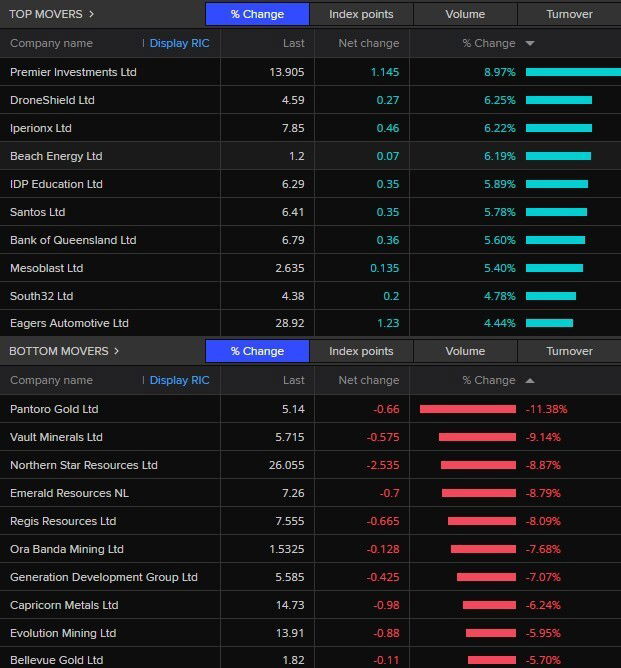Select Pantoro Gold Ltd row
The image size is (621, 668).
tap(54, 409)
